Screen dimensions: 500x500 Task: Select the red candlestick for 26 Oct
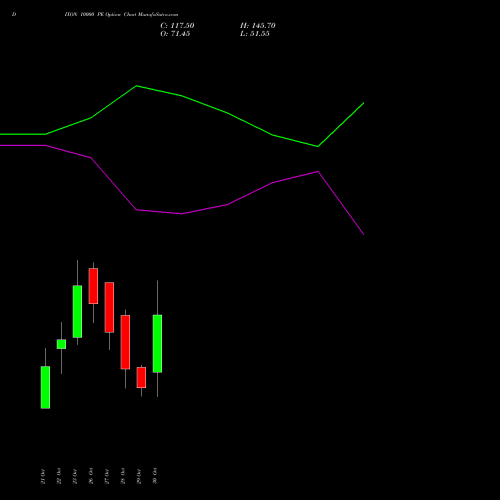coord(93,286)
